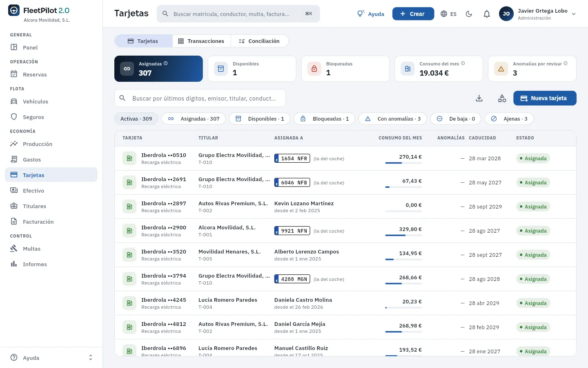Viewport: 588px width, 368px height.
Task: Click the charging icon for Iberdrola ••0510
Action: (129, 158)
